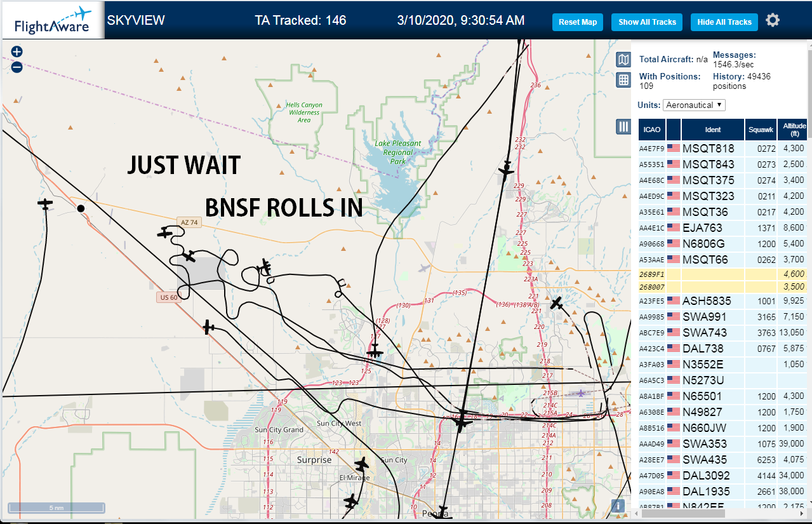Sort by the Ident column header
The height and width of the screenshot is (524, 812).
coord(713,130)
